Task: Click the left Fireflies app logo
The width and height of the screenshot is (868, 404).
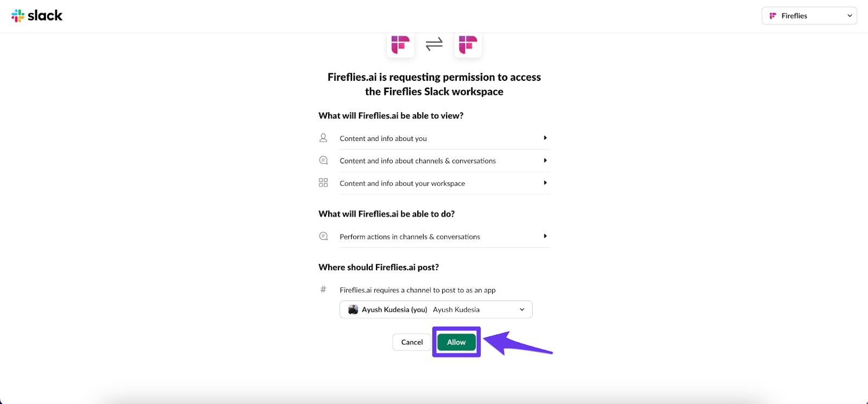Action: [x=400, y=44]
